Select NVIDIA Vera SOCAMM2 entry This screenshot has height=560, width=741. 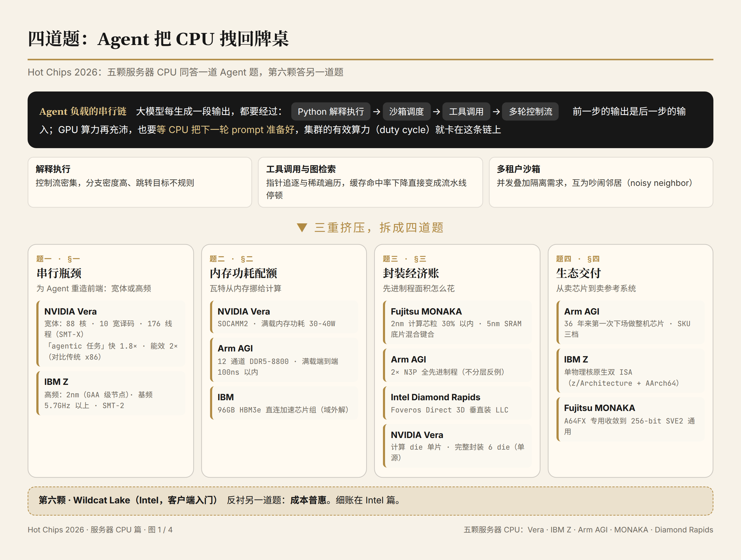pos(284,317)
